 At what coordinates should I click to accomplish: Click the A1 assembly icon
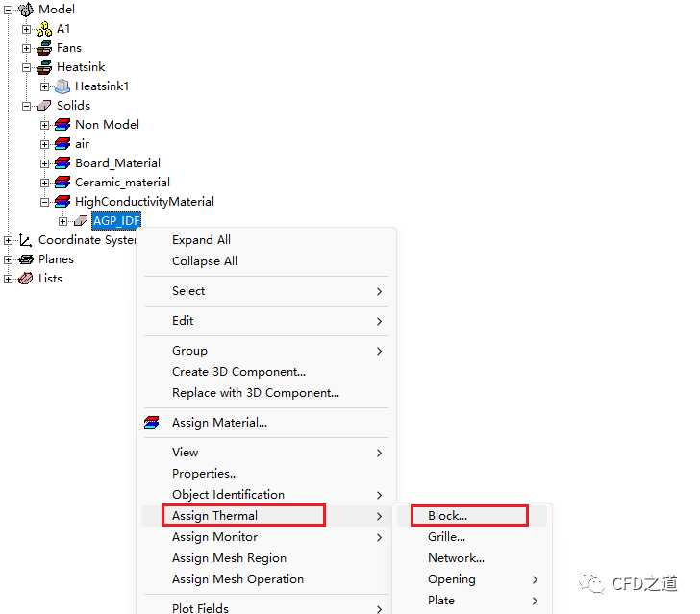pos(44,29)
